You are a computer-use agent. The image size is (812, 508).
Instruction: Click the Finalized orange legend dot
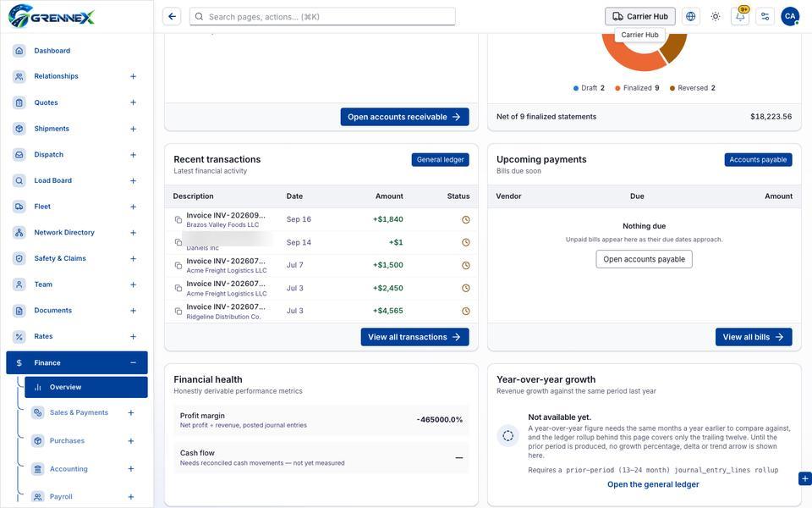(x=617, y=88)
